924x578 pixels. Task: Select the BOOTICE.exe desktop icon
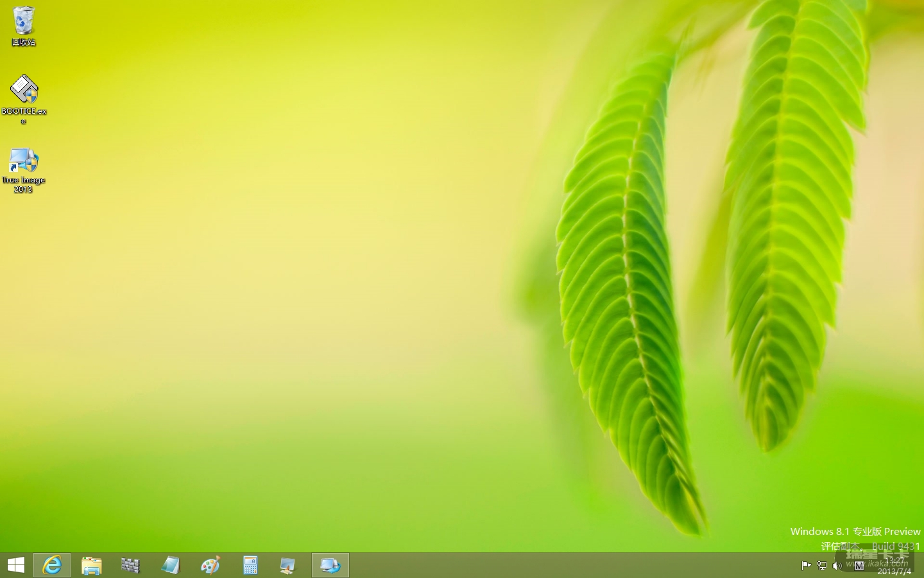[x=24, y=99]
